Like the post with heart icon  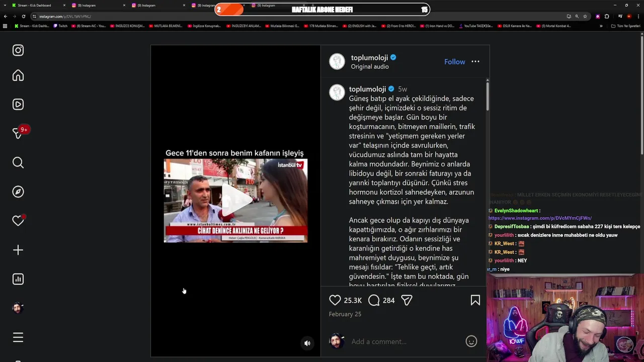pyautogui.click(x=335, y=300)
